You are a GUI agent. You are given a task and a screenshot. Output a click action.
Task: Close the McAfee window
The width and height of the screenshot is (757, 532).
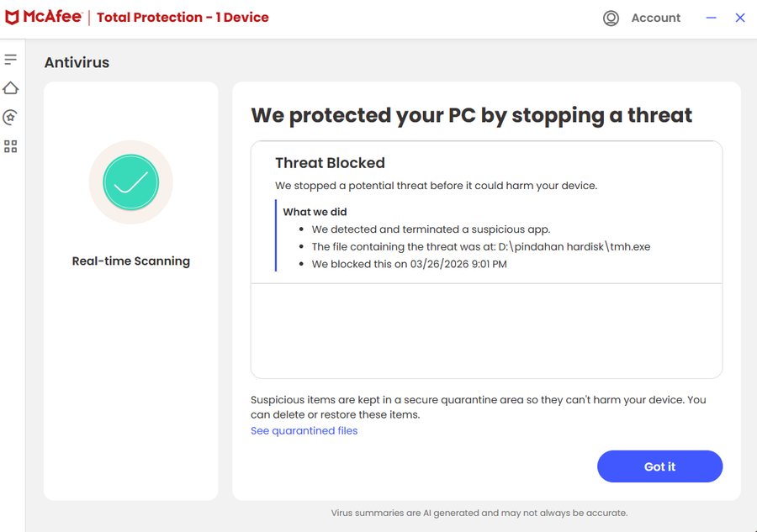740,18
